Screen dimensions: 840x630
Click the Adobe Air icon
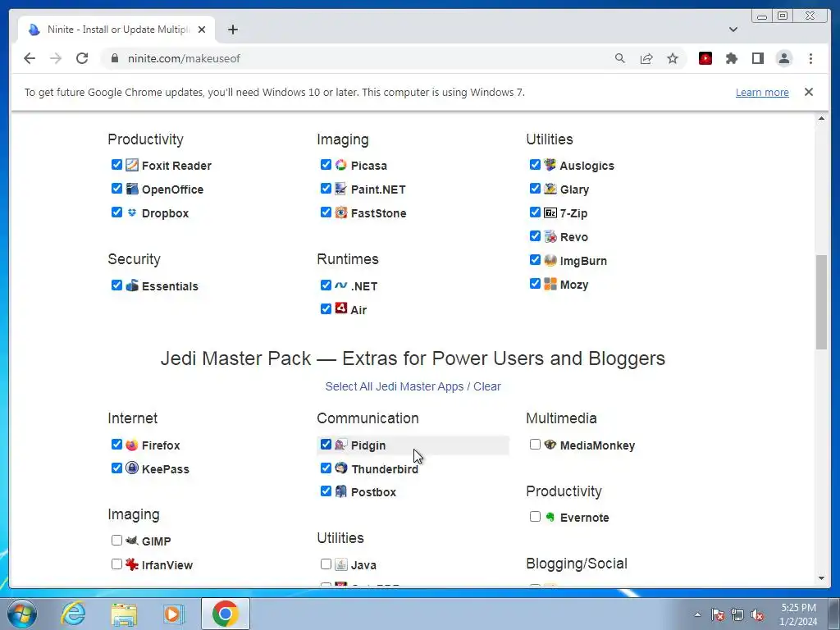click(340, 308)
